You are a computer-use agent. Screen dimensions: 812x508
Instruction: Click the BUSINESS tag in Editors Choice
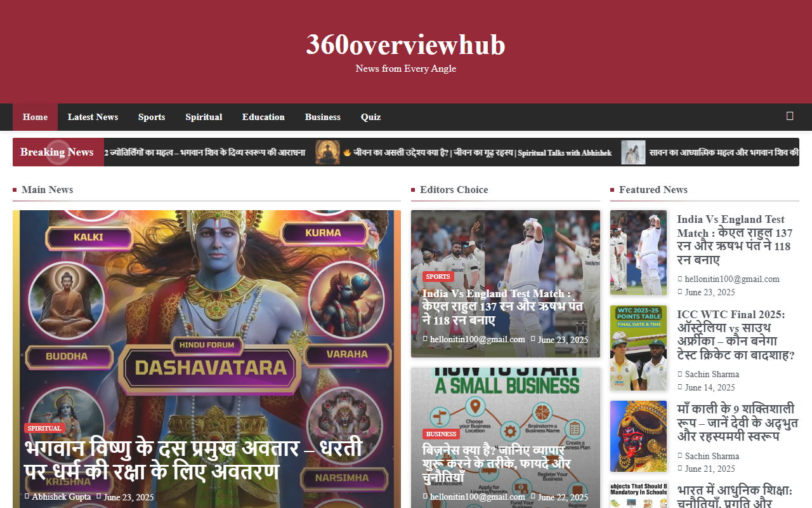(442, 434)
